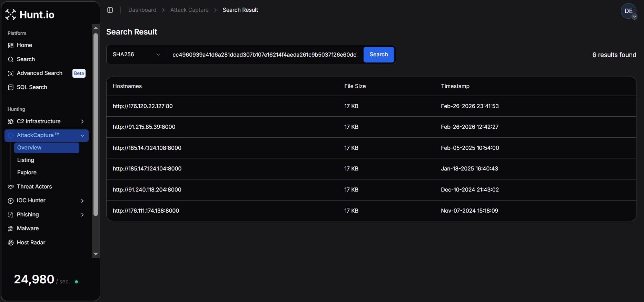Click timestamp Jan-18-2025 16:40:43
Image resolution: width=644 pixels, height=302 pixels.
[x=469, y=169]
